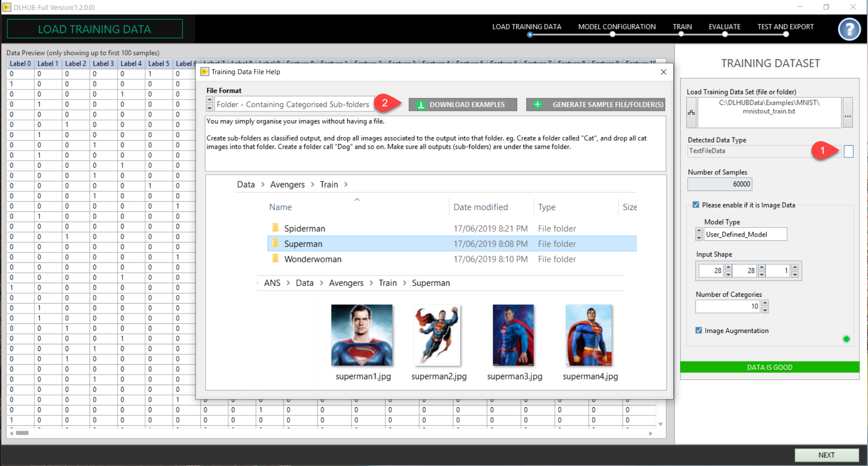Image resolution: width=868 pixels, height=466 pixels.
Task: Select the Wonderwoman folder icon
Action: 275,259
